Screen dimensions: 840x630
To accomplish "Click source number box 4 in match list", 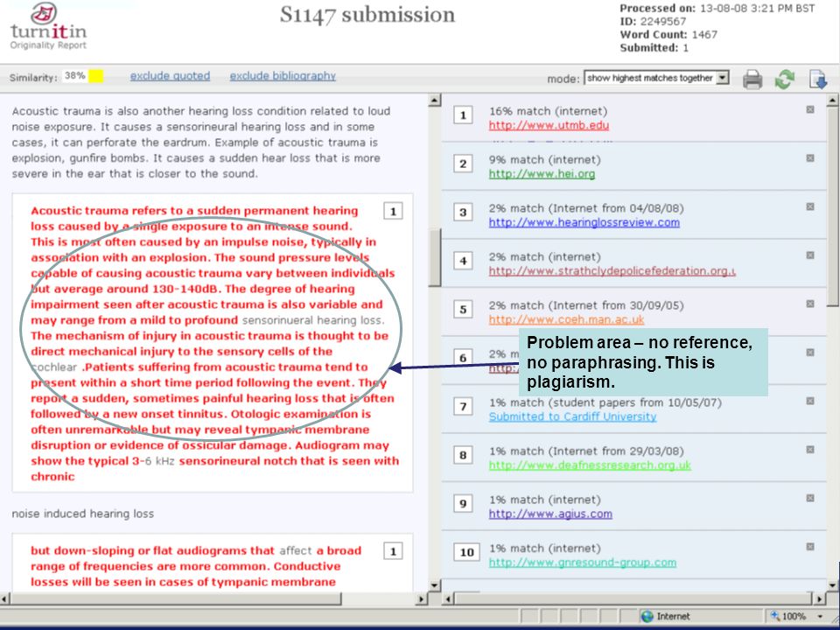I will (x=463, y=261).
